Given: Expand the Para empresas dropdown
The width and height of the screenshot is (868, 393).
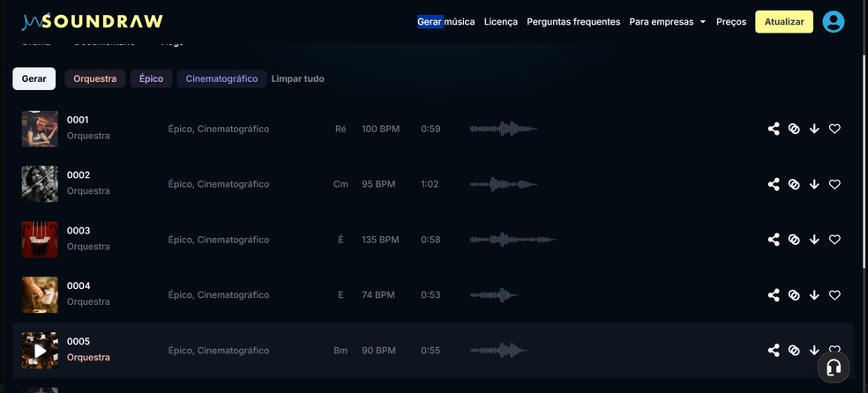Looking at the screenshot, I should click(667, 21).
